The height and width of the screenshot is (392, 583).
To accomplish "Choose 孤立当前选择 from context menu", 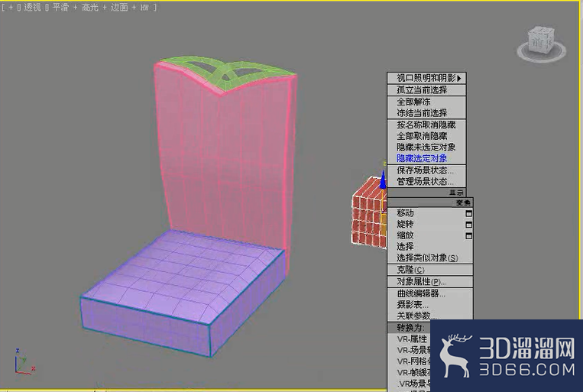I will [x=426, y=90].
